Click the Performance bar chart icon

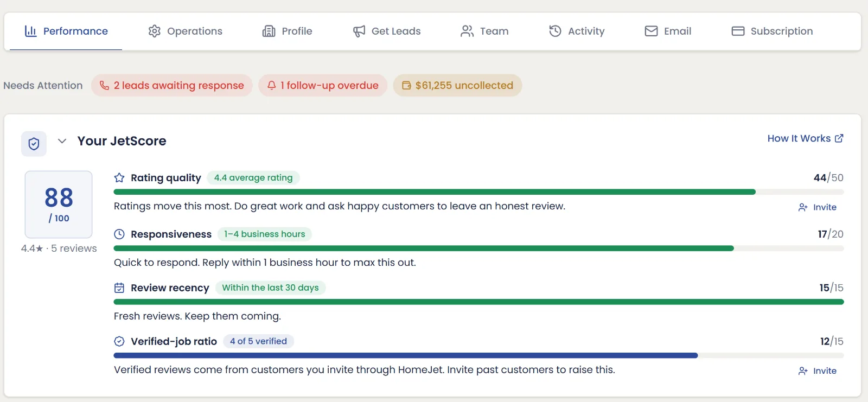[x=30, y=31]
